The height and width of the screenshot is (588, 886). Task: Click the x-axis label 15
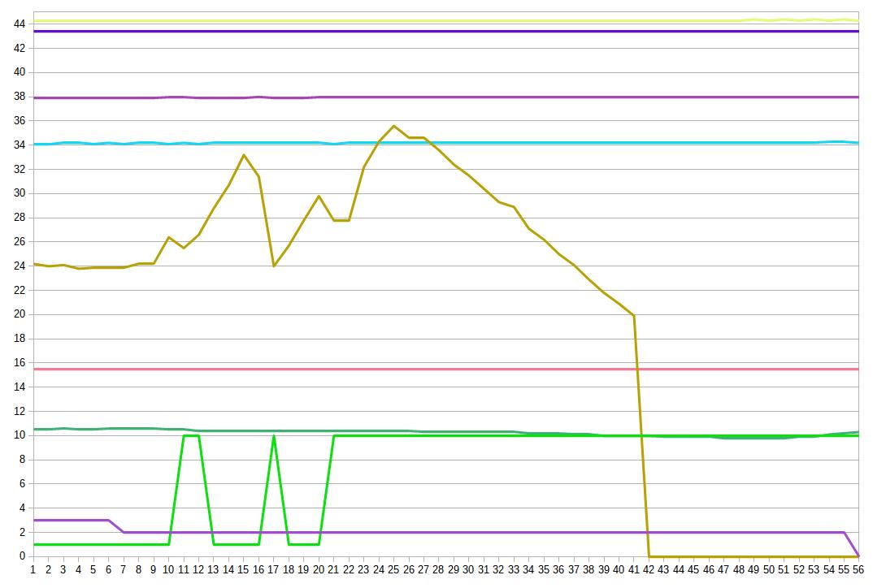[x=243, y=570]
